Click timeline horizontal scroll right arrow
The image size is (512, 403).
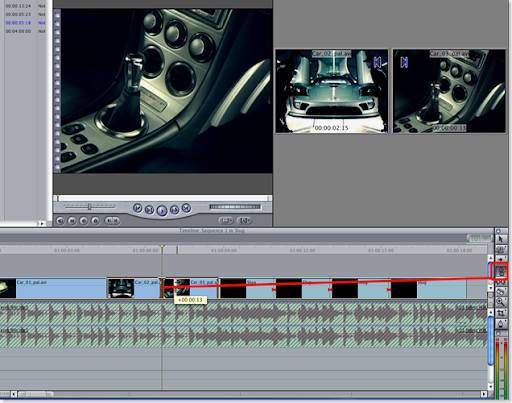pyautogui.click(x=484, y=394)
